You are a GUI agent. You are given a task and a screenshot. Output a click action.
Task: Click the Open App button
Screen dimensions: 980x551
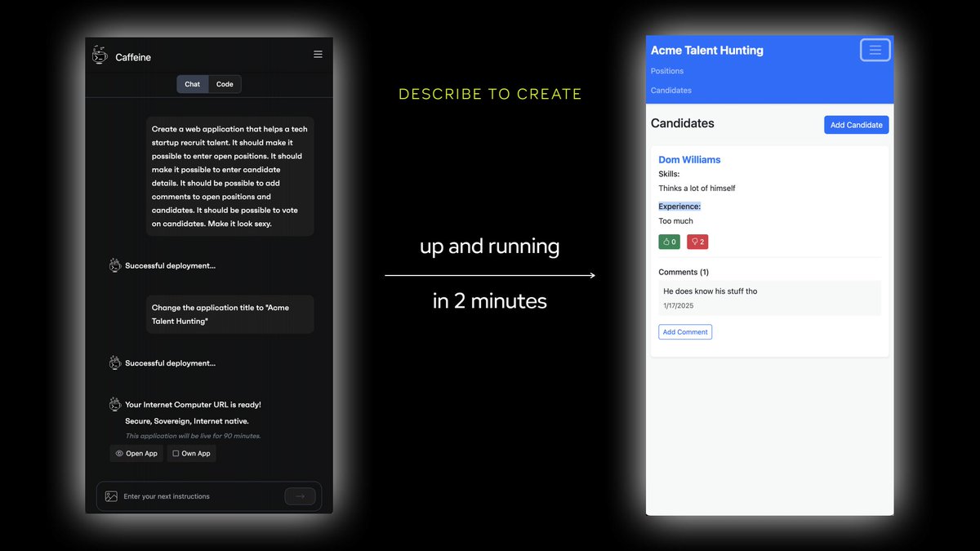(136, 453)
